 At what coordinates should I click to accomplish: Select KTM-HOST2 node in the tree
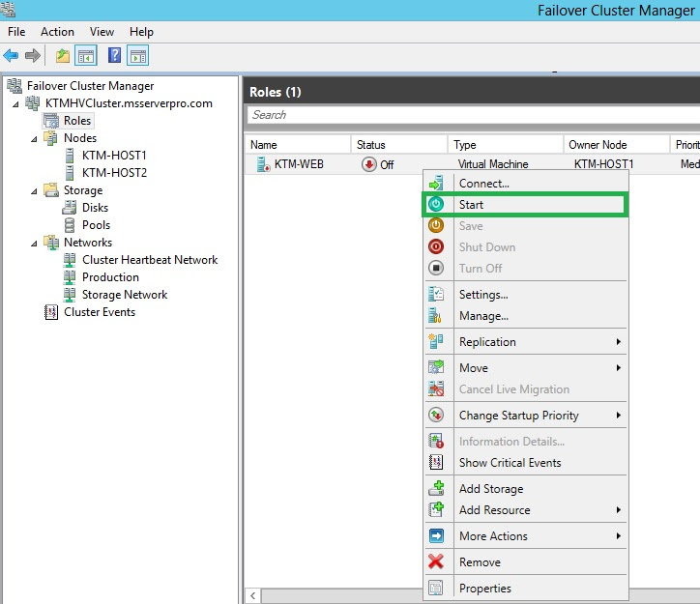[114, 173]
